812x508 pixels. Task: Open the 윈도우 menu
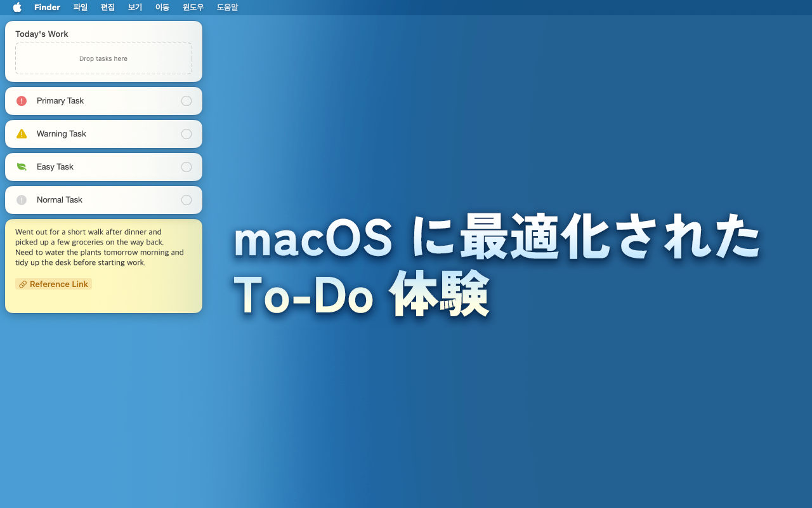click(193, 8)
